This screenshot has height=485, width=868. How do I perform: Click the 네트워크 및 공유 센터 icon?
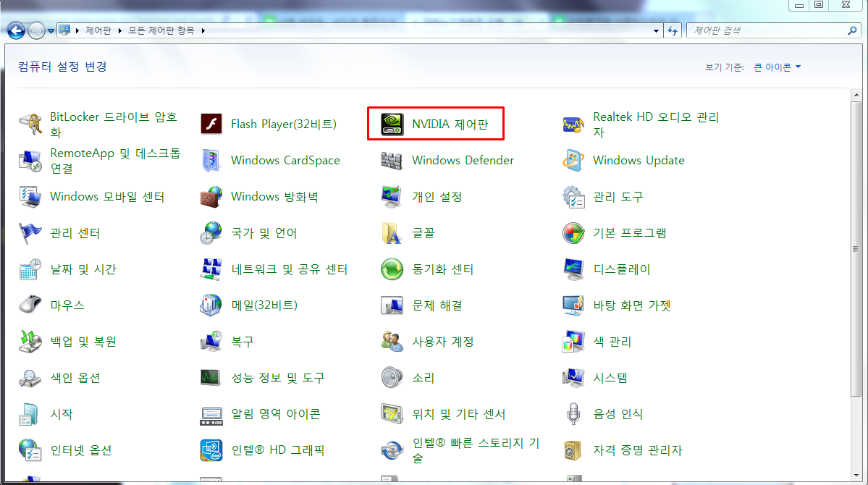pyautogui.click(x=211, y=269)
